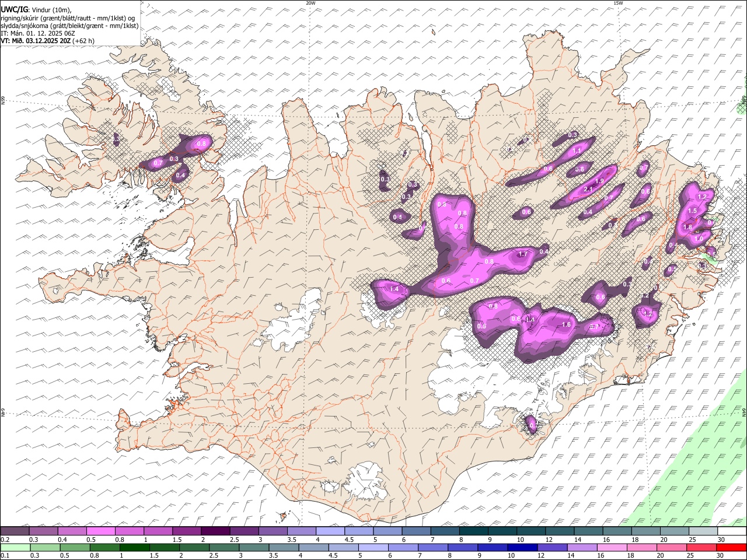Select the red-pink 25 swatch in lower legend row

coord(701,548)
